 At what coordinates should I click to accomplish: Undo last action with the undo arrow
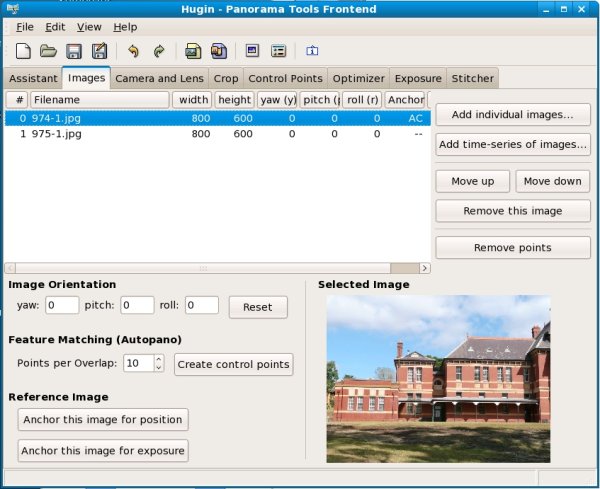click(133, 51)
